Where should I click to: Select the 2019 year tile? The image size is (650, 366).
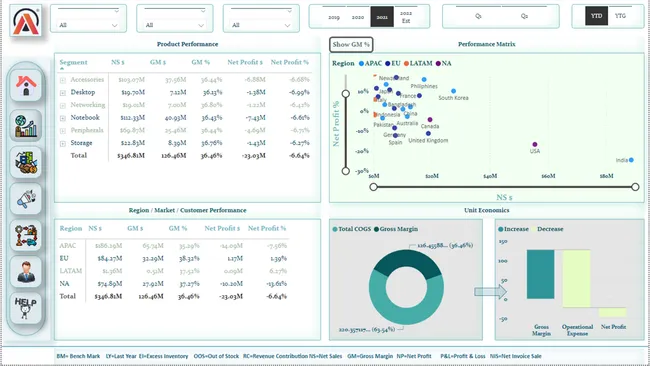click(334, 17)
